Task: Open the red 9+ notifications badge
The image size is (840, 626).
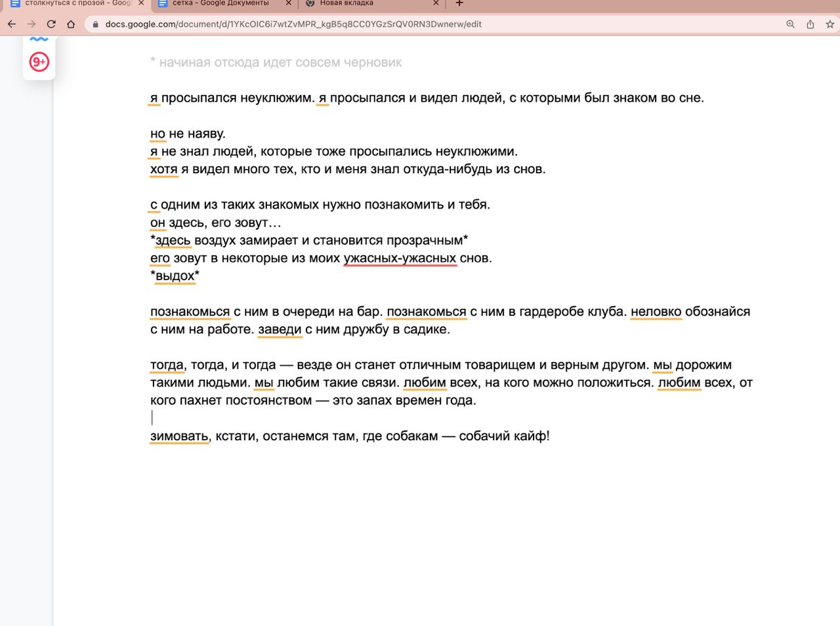Action: click(39, 62)
